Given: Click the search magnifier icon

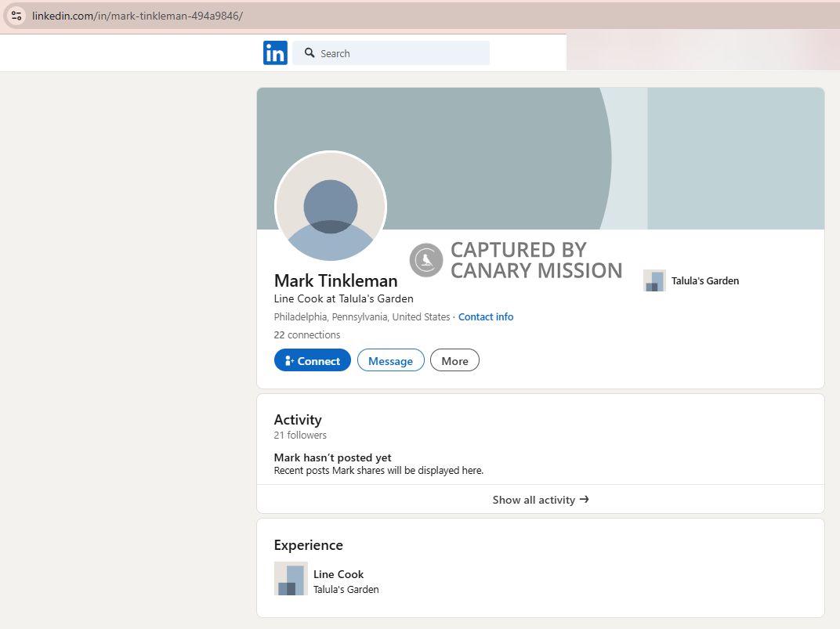Looking at the screenshot, I should tap(310, 53).
